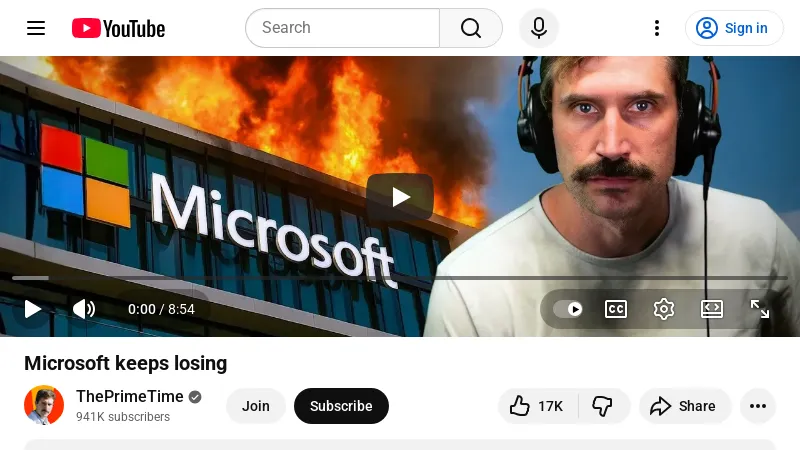Switch to theater mode

[x=712, y=309]
